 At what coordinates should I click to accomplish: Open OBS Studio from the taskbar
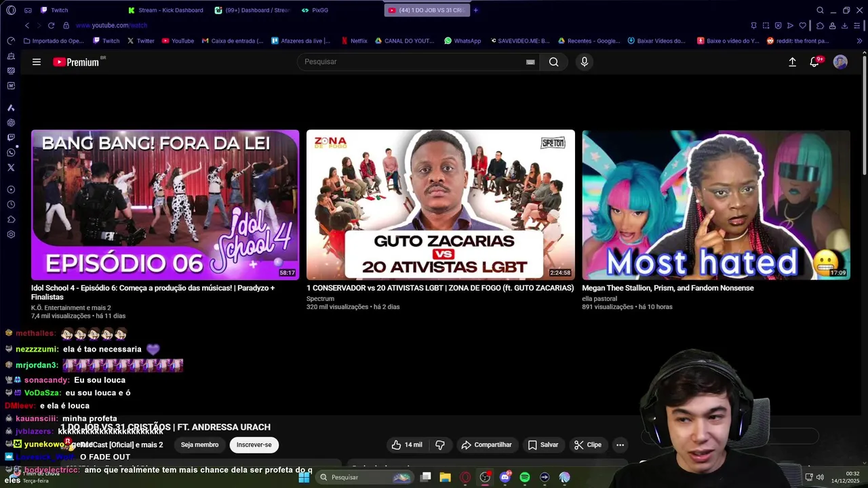tap(485, 477)
